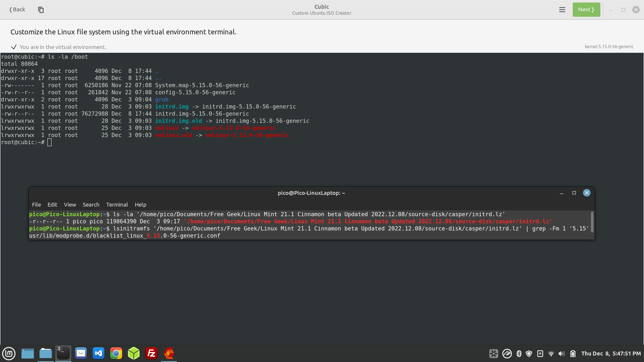Open the Linux Mint menu
This screenshot has height=362, width=644.
point(9,353)
